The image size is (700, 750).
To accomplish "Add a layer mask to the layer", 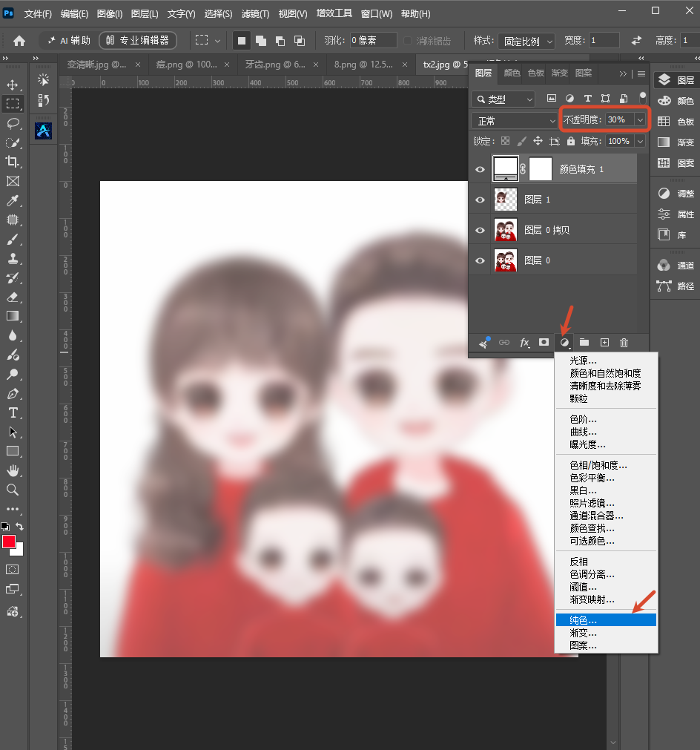I will tap(544, 343).
